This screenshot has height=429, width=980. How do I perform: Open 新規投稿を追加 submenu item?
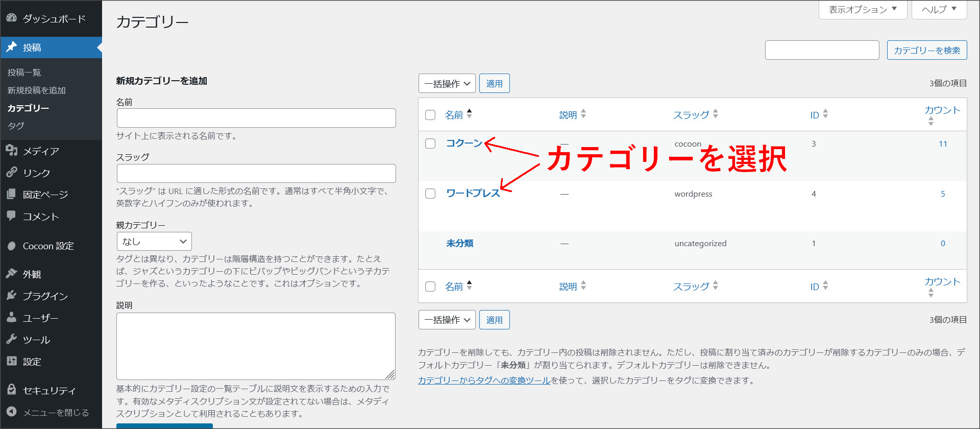click(x=36, y=90)
